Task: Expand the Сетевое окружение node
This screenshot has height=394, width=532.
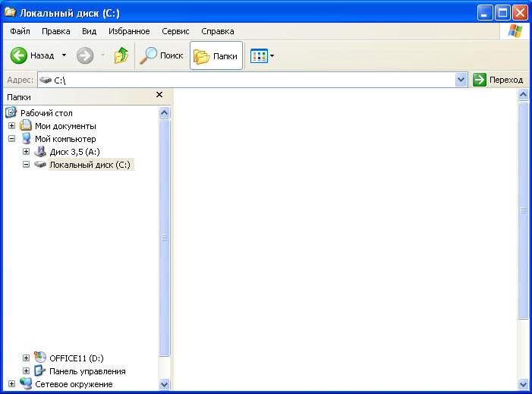Action: point(11,384)
